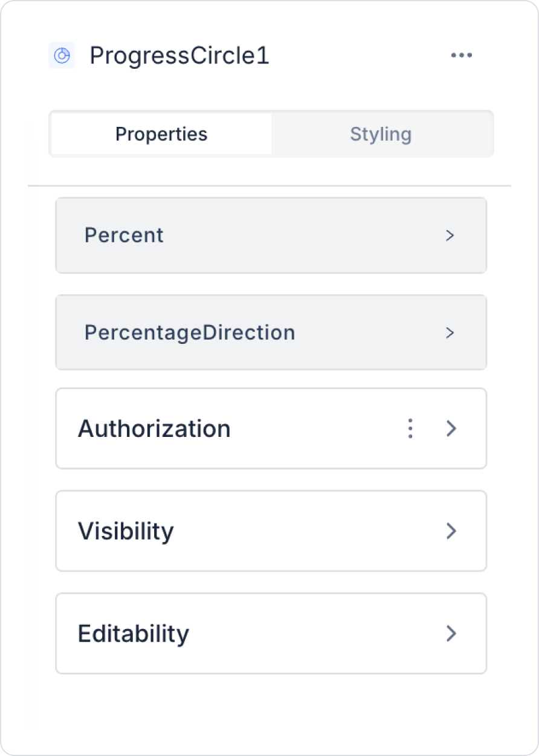Click the ProgressCircle1 component name
This screenshot has width=539, height=756.
point(179,56)
